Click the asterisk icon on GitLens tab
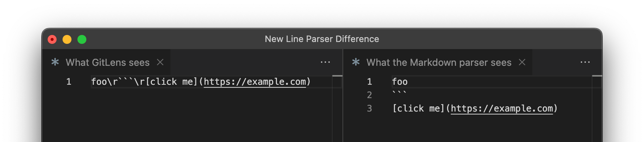 click(x=55, y=62)
